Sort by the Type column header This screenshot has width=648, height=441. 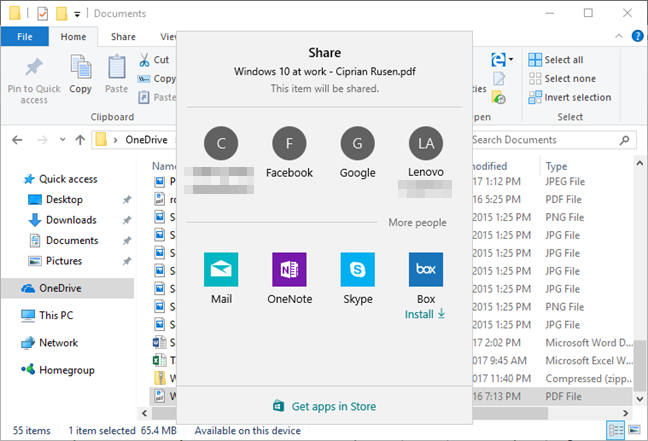[x=556, y=166]
